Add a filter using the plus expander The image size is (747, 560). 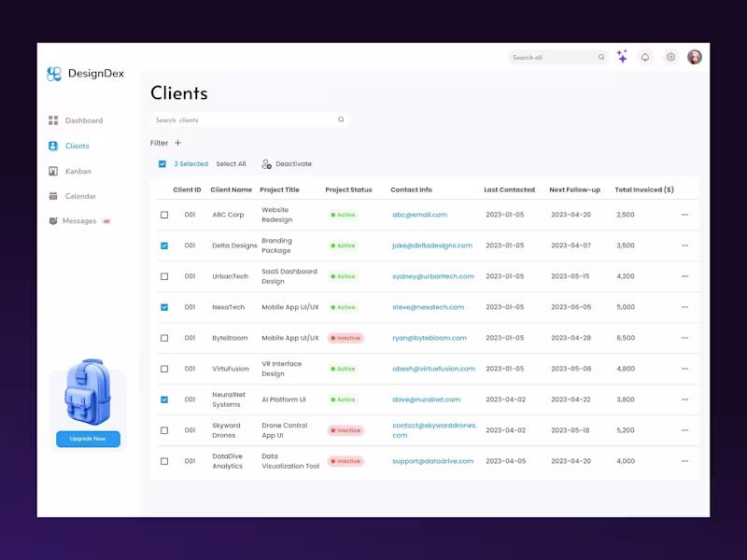click(x=176, y=143)
